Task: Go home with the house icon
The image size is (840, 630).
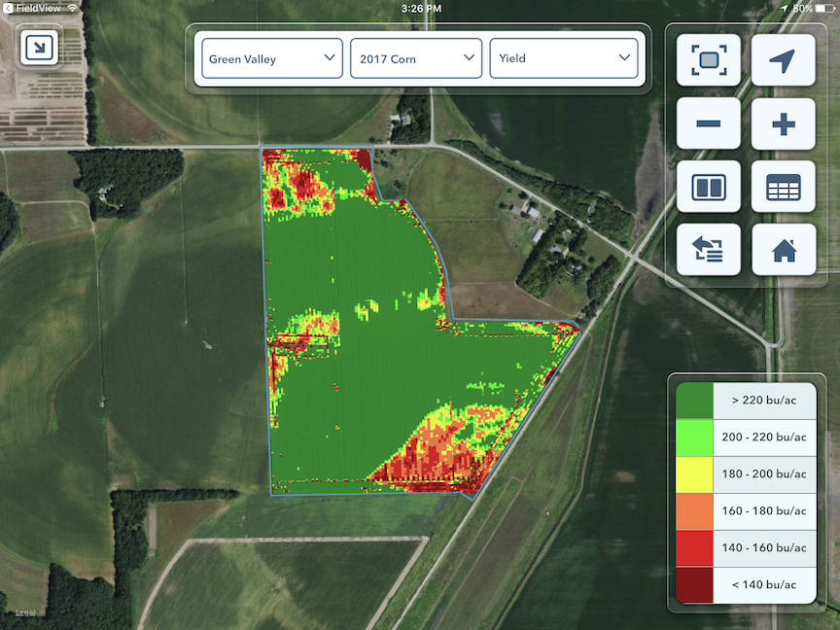Action: pyautogui.click(x=784, y=250)
